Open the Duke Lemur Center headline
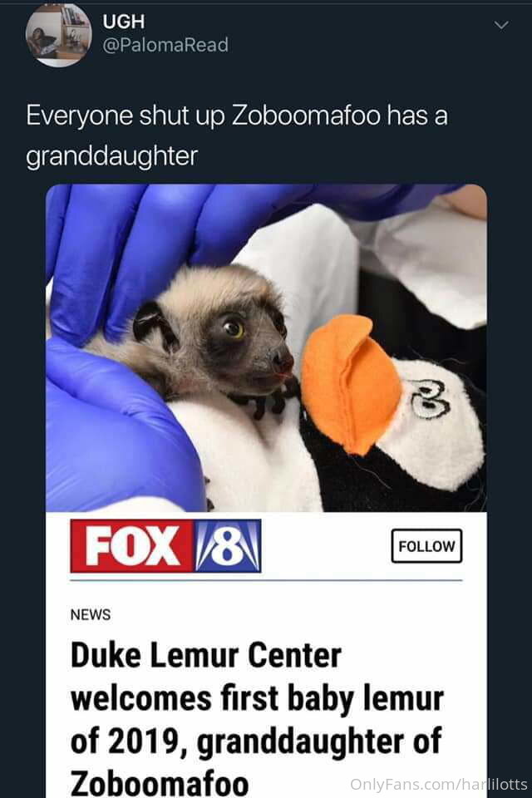Image resolution: width=532 pixels, height=798 pixels. pos(257,719)
